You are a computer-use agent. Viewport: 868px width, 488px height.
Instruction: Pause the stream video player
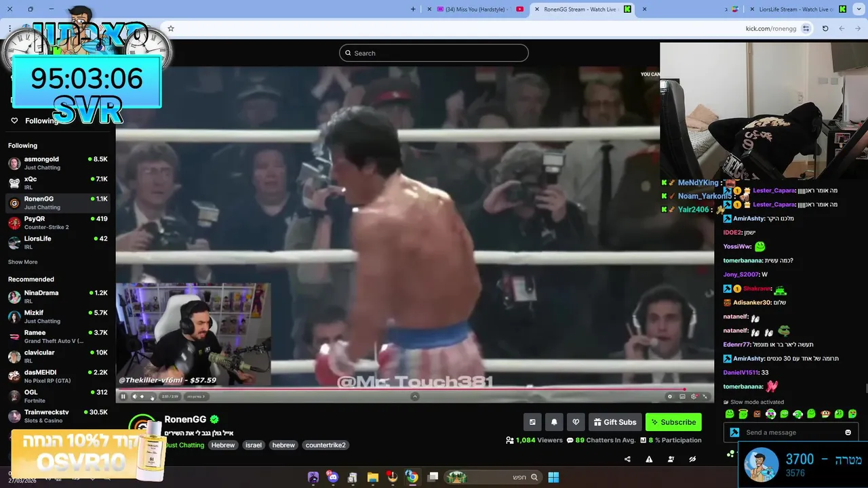(x=123, y=396)
